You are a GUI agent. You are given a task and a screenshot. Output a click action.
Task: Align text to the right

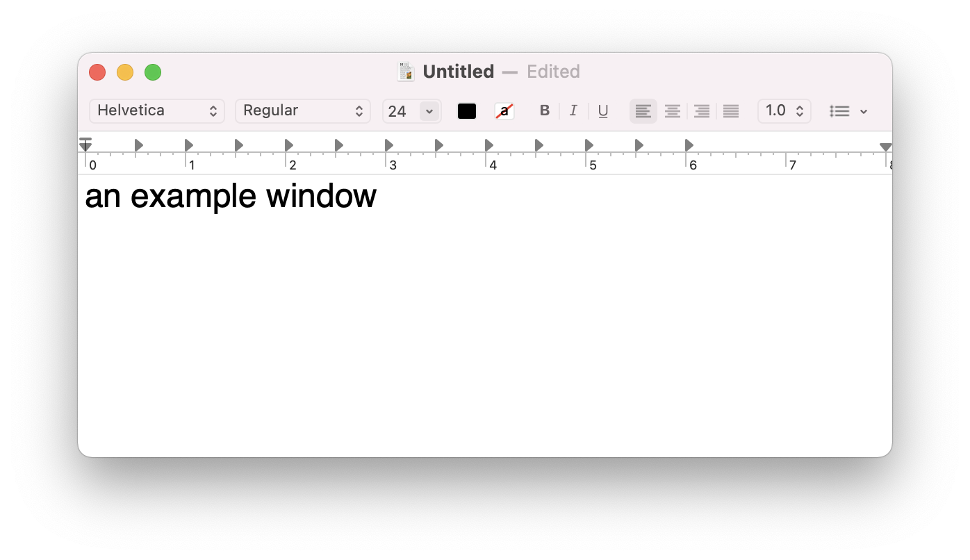(x=702, y=111)
